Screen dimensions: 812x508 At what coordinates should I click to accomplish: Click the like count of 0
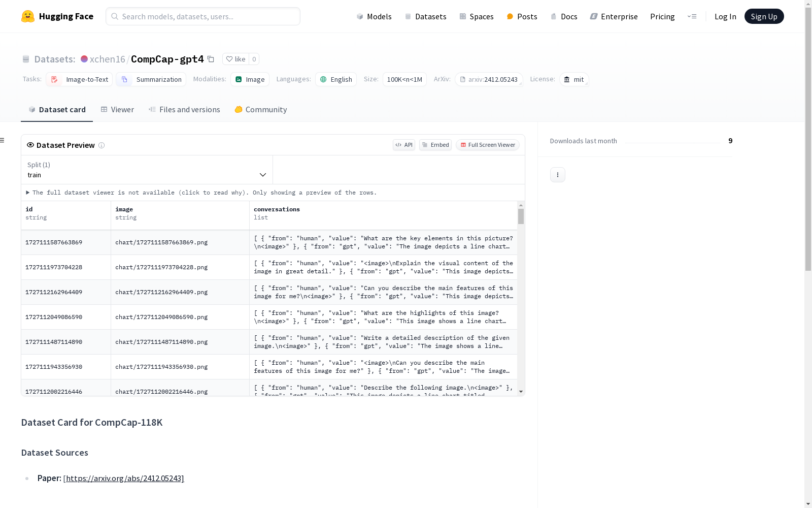click(x=254, y=59)
